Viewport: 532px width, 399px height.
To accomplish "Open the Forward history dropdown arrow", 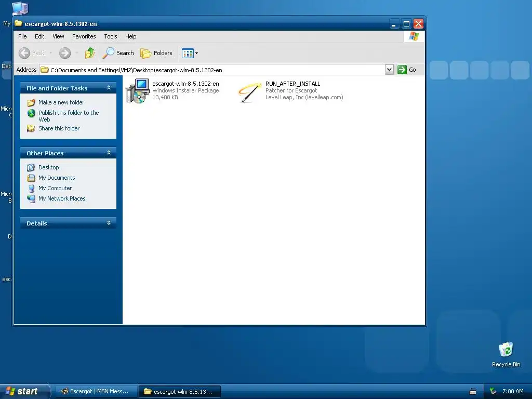I will pyautogui.click(x=77, y=53).
